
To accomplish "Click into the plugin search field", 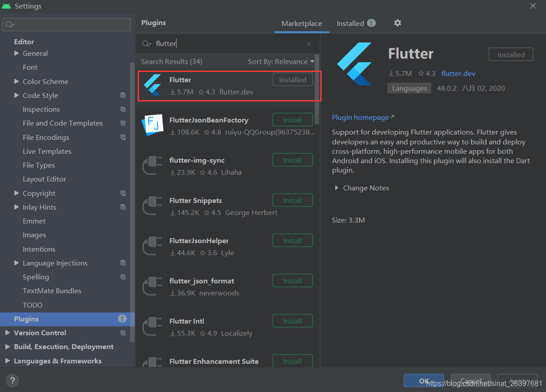I will point(228,44).
